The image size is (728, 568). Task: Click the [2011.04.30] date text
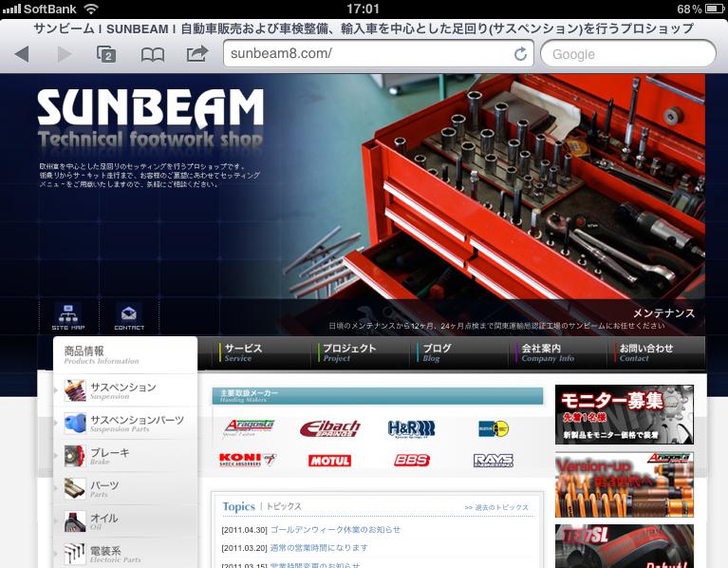[245, 530]
